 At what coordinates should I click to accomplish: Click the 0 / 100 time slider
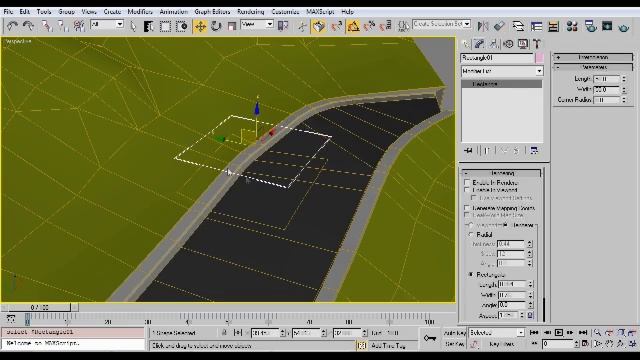pos(40,307)
